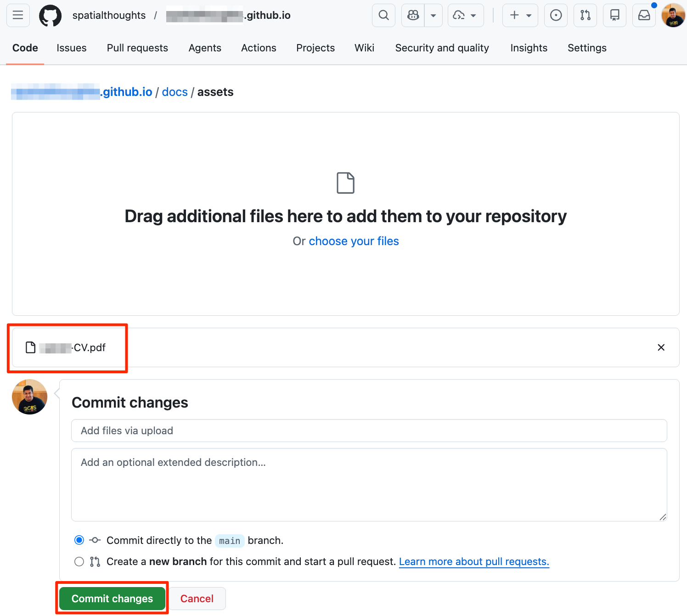This screenshot has width=687, height=616.
Task: Click the green Commit changes button
Action: 112,599
